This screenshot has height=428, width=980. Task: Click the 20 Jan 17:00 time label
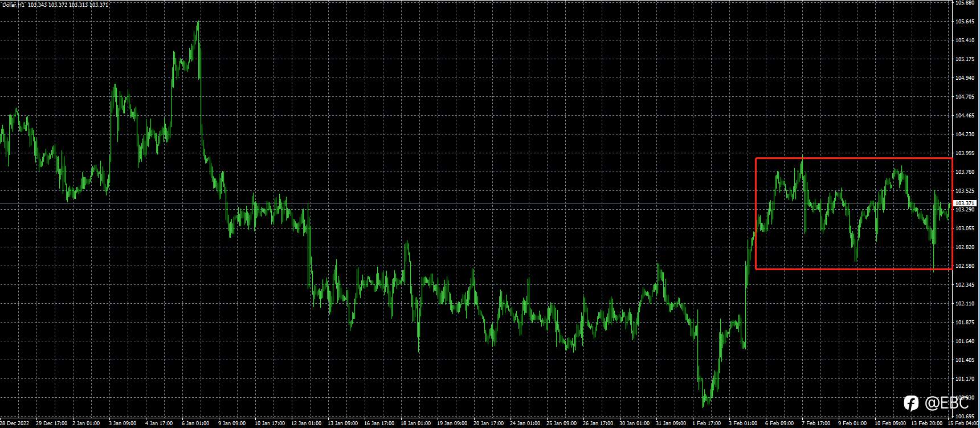488,423
